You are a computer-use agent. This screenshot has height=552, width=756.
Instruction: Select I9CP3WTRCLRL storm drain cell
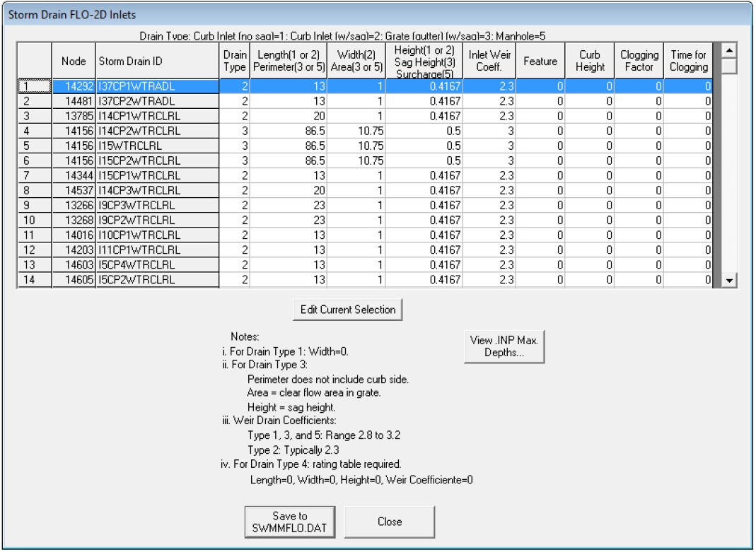click(x=157, y=205)
